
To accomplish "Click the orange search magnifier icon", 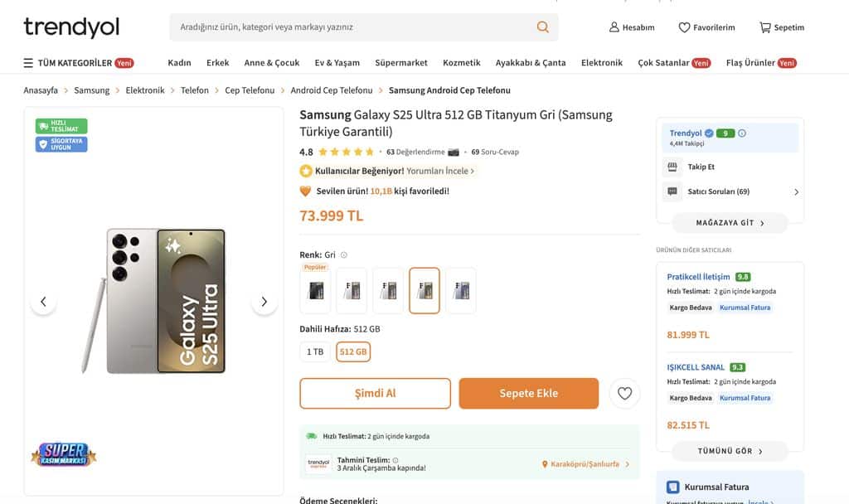I will pos(543,27).
